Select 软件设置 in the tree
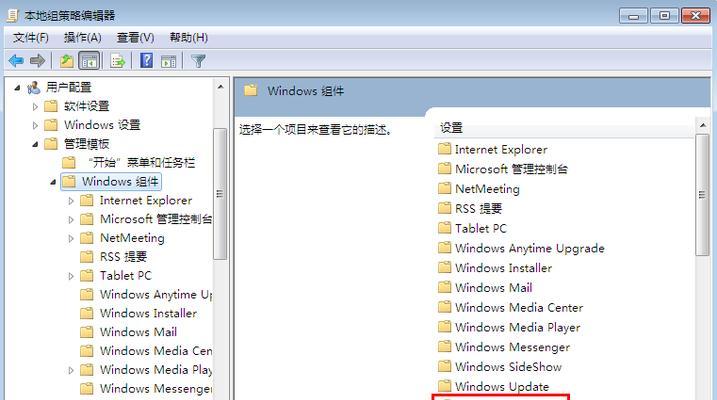Viewport: 717px width, 400px height. coord(86,106)
